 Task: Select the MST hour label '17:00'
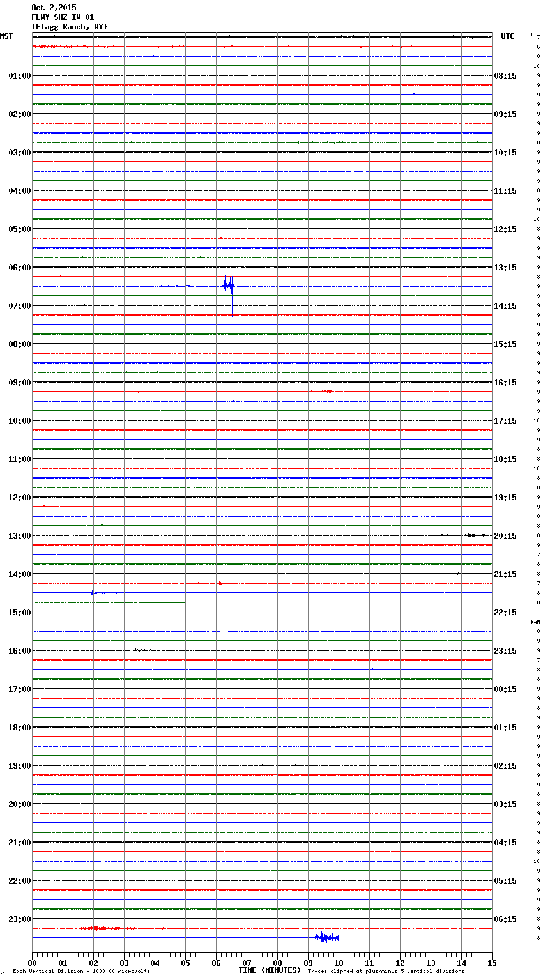coord(20,689)
